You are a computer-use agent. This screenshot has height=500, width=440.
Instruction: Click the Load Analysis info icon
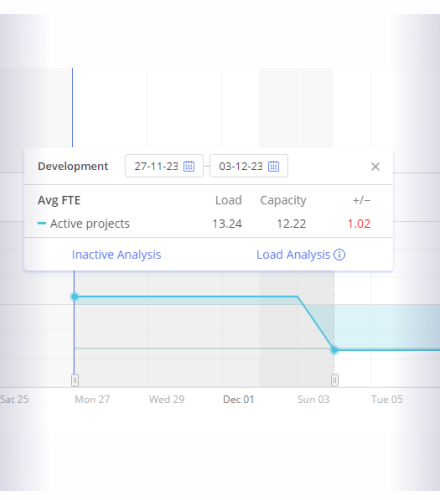(x=339, y=255)
